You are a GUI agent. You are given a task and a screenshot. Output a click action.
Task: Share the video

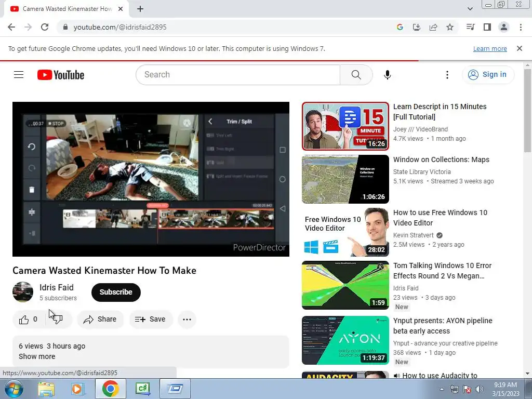click(100, 320)
